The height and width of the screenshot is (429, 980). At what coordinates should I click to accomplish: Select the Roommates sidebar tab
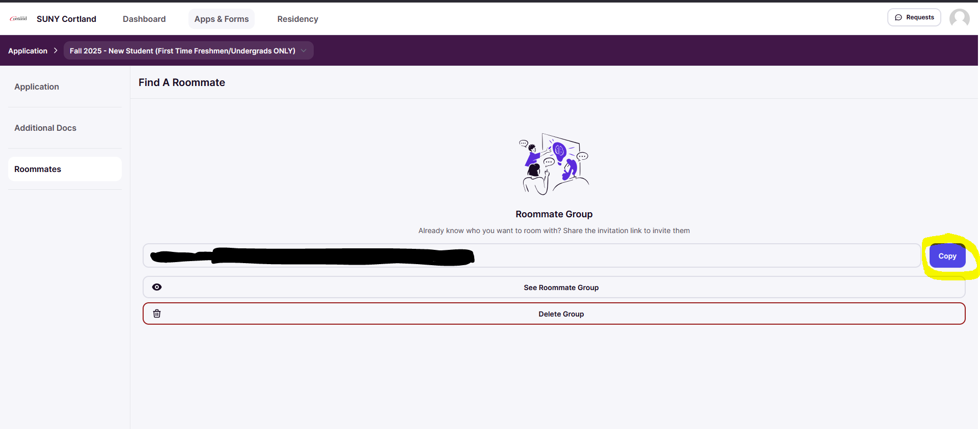[x=38, y=169]
